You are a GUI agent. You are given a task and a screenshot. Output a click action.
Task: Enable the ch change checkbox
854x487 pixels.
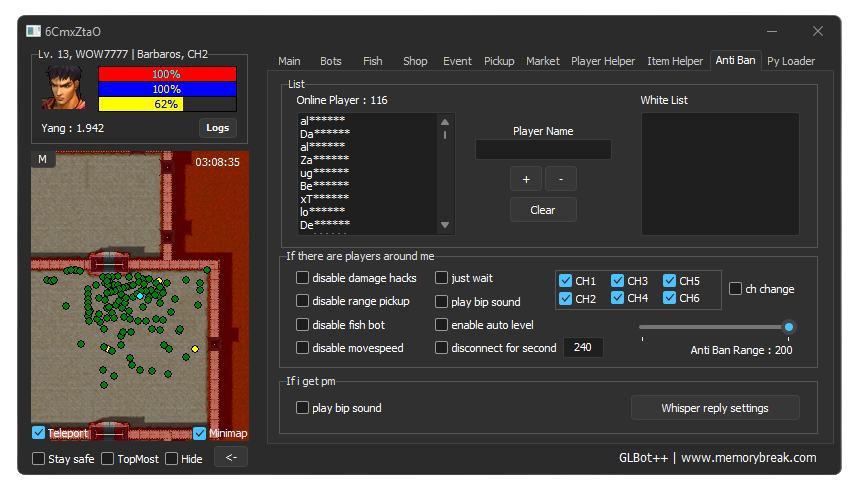[x=735, y=289]
